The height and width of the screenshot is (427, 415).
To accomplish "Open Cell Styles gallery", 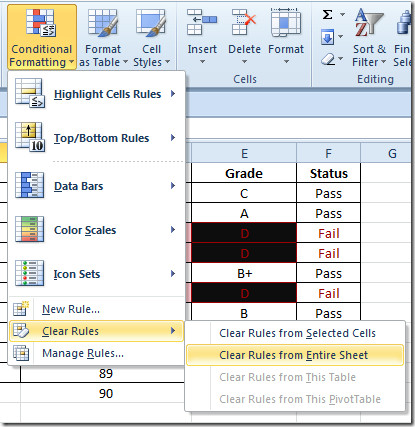I will 151,37.
